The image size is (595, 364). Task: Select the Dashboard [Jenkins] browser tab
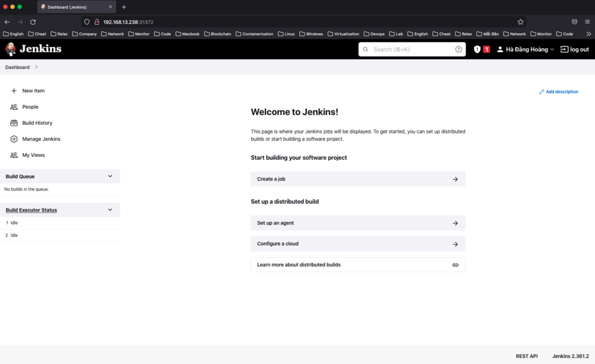click(77, 7)
